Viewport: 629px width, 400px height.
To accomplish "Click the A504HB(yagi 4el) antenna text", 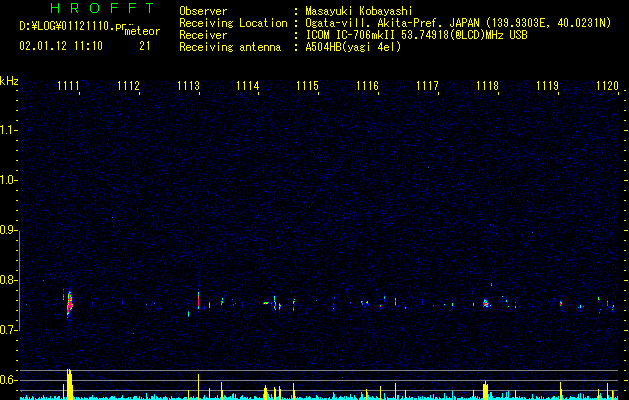I will tap(353, 47).
